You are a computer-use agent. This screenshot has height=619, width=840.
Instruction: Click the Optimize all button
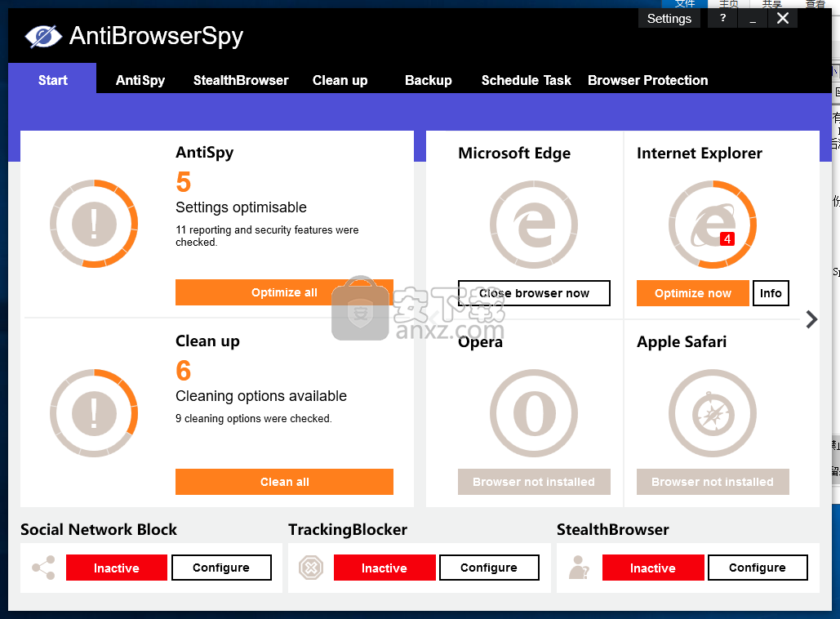[284, 292]
